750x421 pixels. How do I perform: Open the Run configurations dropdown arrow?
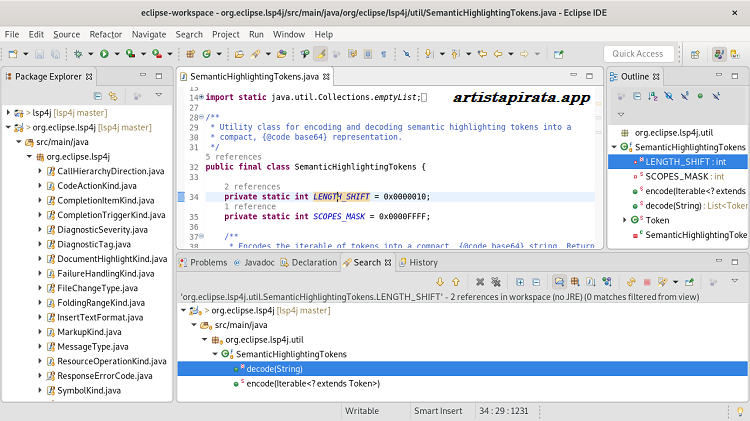pos(116,54)
